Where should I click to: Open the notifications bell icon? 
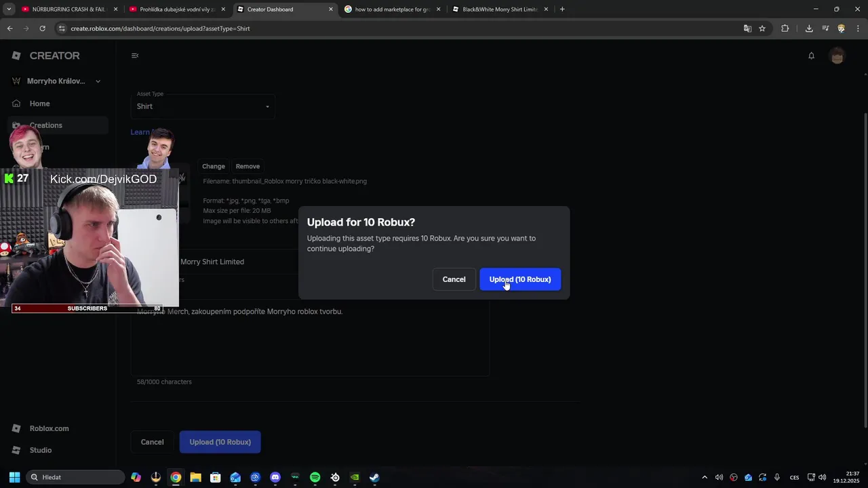click(811, 56)
